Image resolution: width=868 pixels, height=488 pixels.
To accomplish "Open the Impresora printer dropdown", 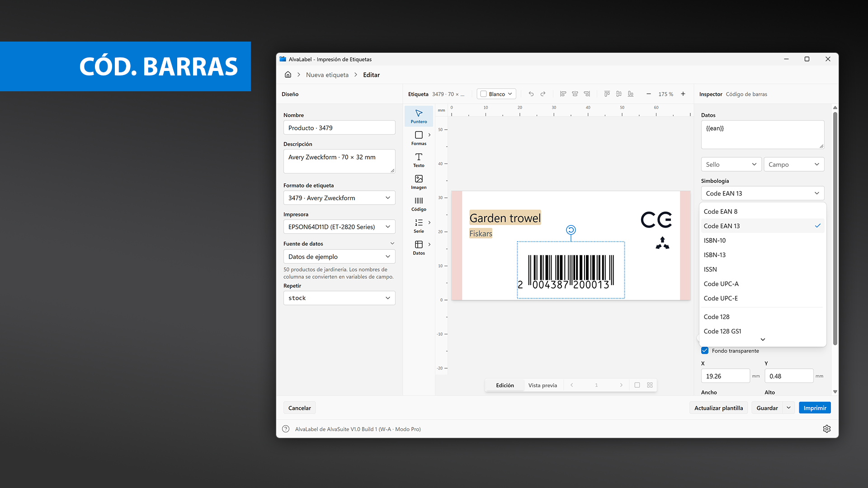I will [339, 227].
